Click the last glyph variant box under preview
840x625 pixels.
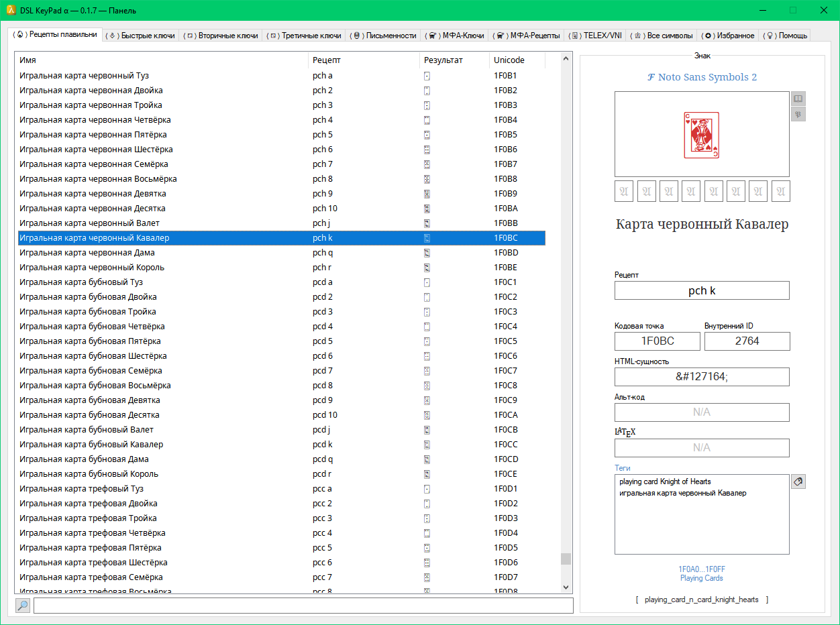click(x=780, y=191)
